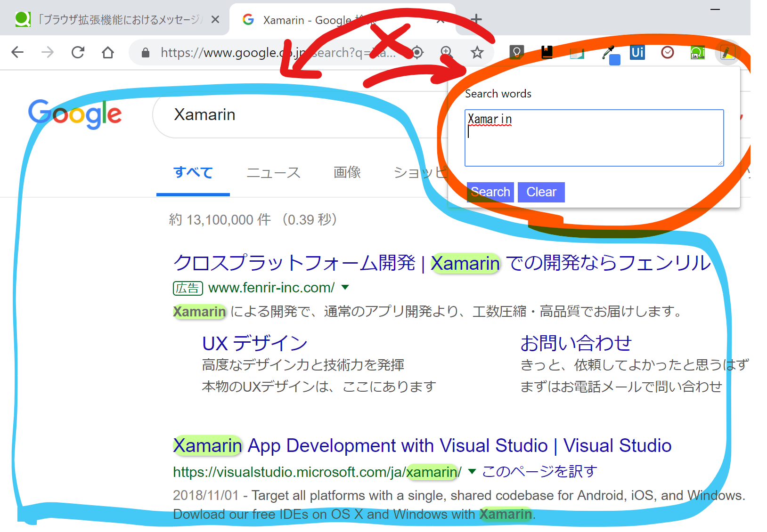Image resolution: width=767 pixels, height=532 pixels.
Task: Open the UX デザイン sitelink
Action: (254, 343)
